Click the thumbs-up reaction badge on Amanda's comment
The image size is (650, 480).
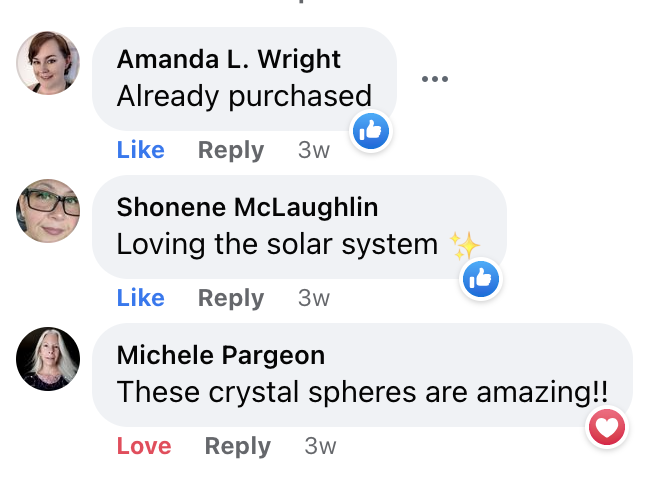(370, 130)
